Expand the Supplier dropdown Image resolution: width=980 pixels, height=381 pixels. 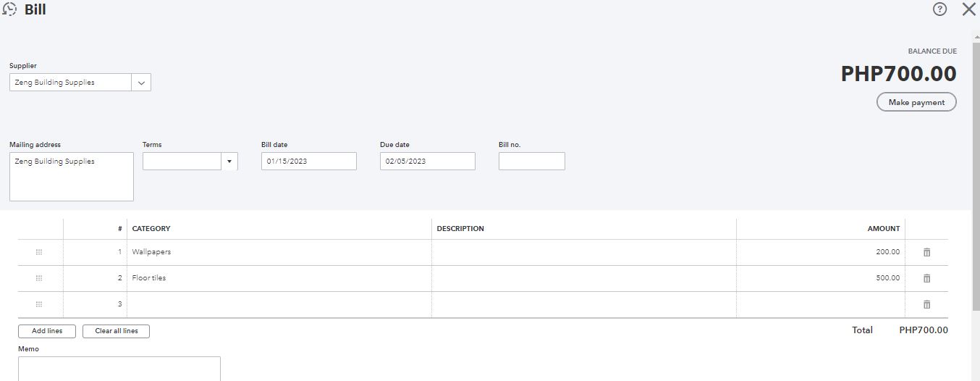pos(141,83)
